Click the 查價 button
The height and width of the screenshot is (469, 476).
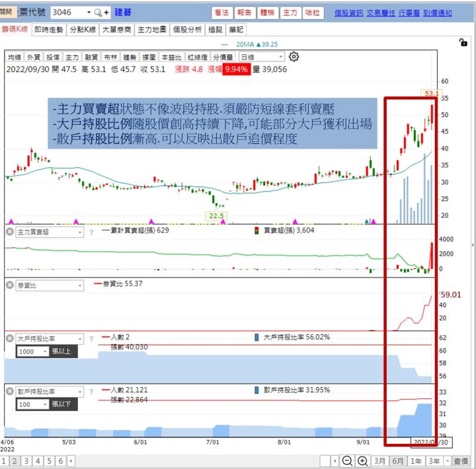[x=461, y=461]
